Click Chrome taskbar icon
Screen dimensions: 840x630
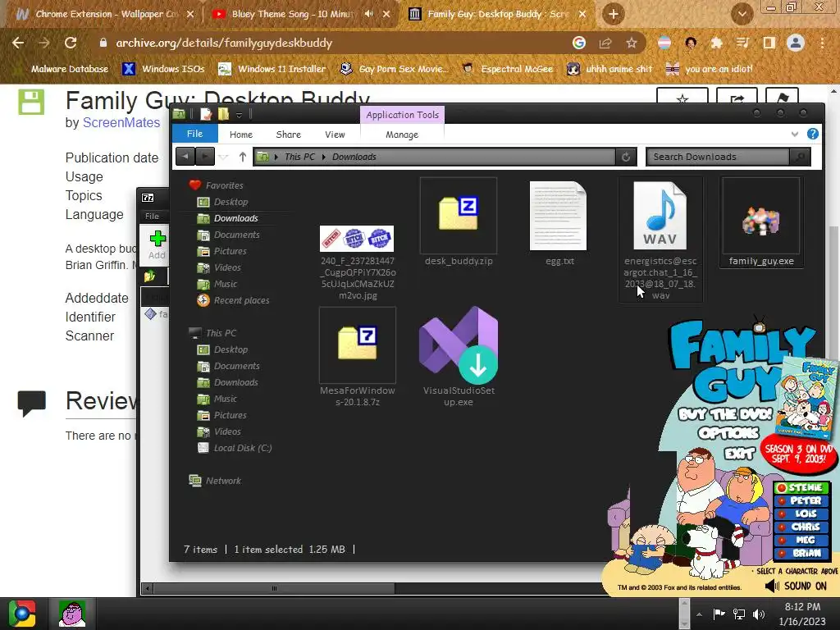point(21,614)
